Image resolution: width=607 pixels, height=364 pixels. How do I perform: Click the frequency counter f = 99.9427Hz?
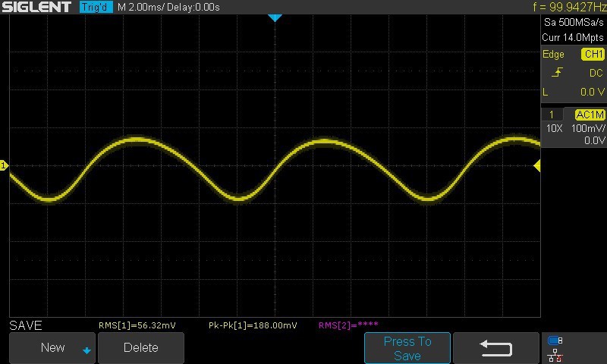click(570, 7)
